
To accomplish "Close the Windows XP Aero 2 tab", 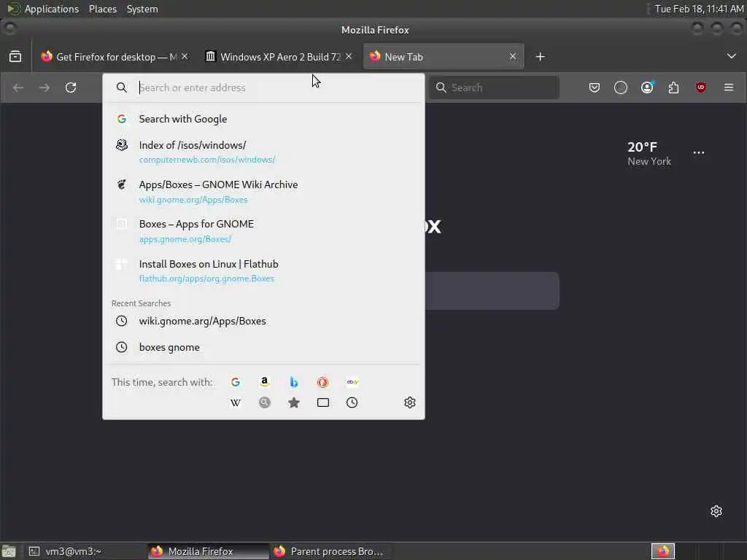I will tap(349, 56).
